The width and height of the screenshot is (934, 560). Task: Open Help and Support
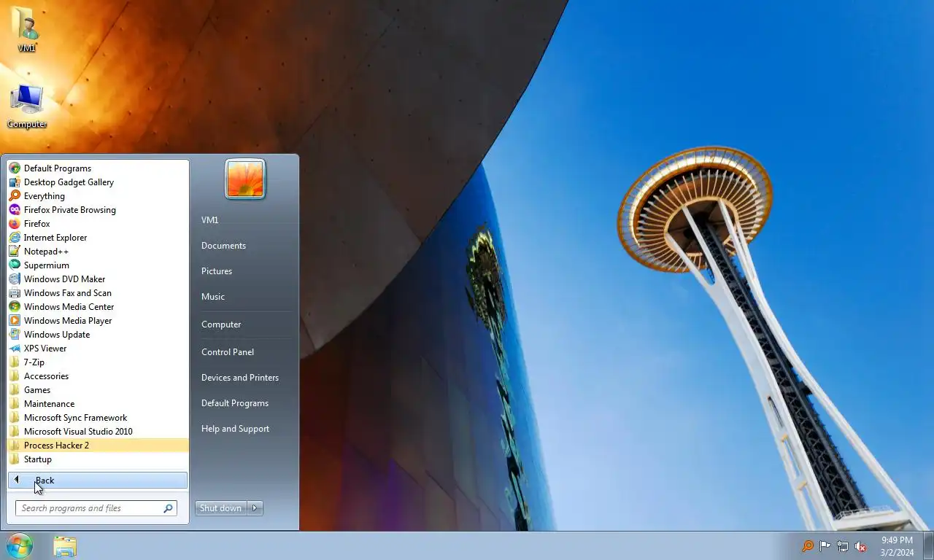coord(245,429)
